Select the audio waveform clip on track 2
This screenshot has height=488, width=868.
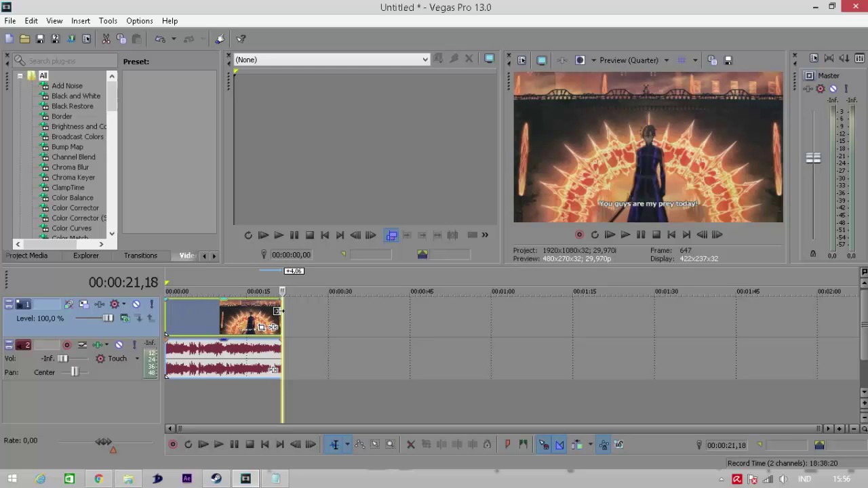pyautogui.click(x=224, y=359)
